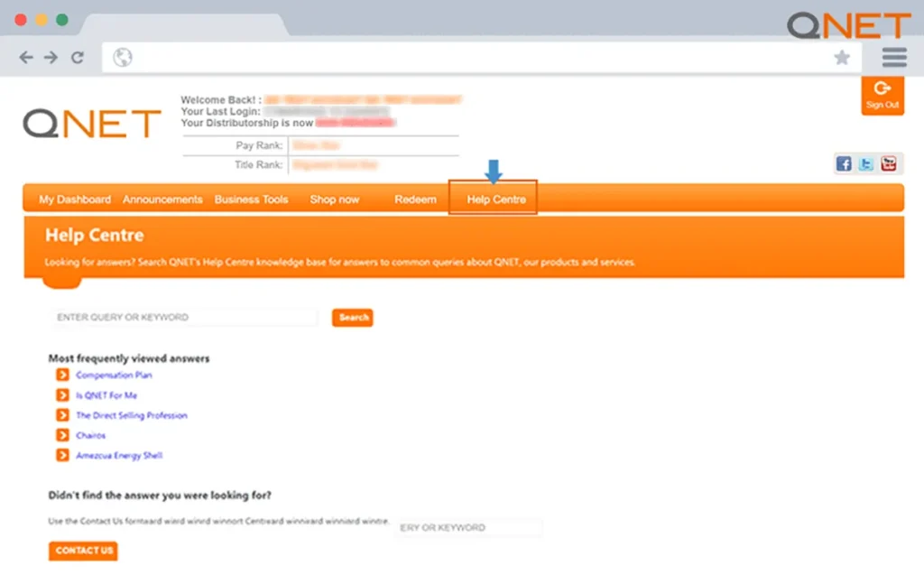Click the CONTACT US button
The width and height of the screenshot is (924, 575).
click(x=83, y=551)
